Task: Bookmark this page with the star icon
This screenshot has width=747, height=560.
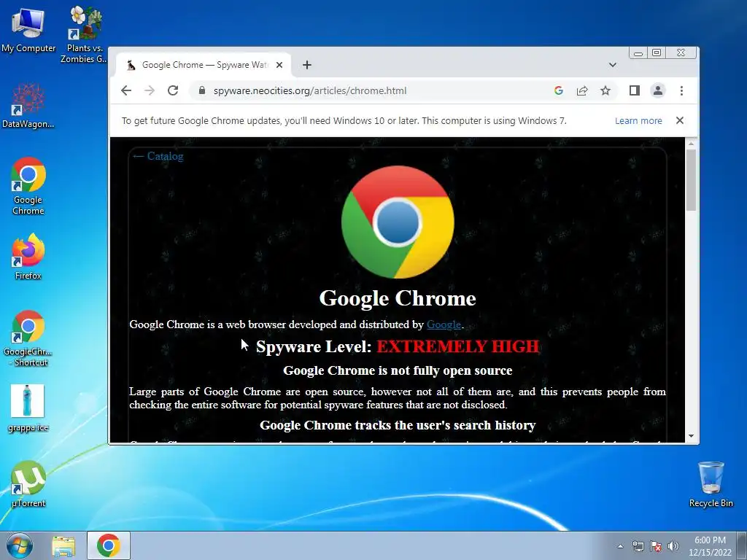Action: pyautogui.click(x=605, y=90)
